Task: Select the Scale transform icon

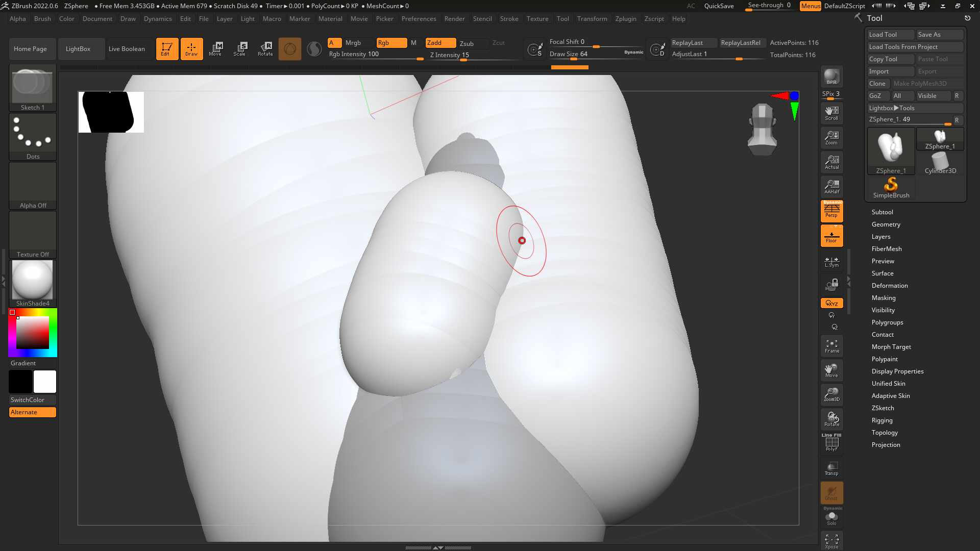Action: [240, 49]
